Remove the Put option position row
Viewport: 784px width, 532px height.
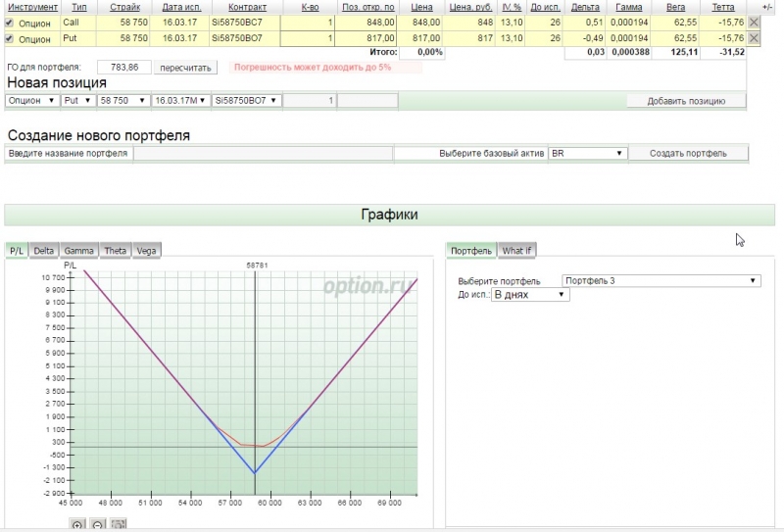click(x=754, y=38)
